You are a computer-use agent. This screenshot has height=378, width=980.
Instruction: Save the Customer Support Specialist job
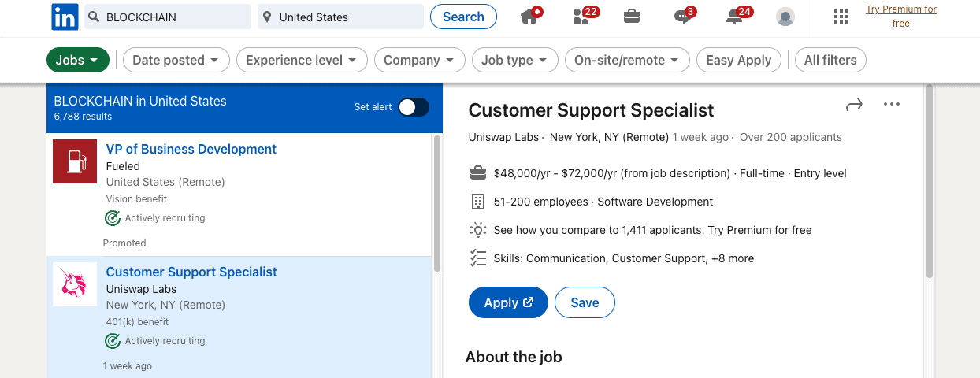(x=585, y=302)
